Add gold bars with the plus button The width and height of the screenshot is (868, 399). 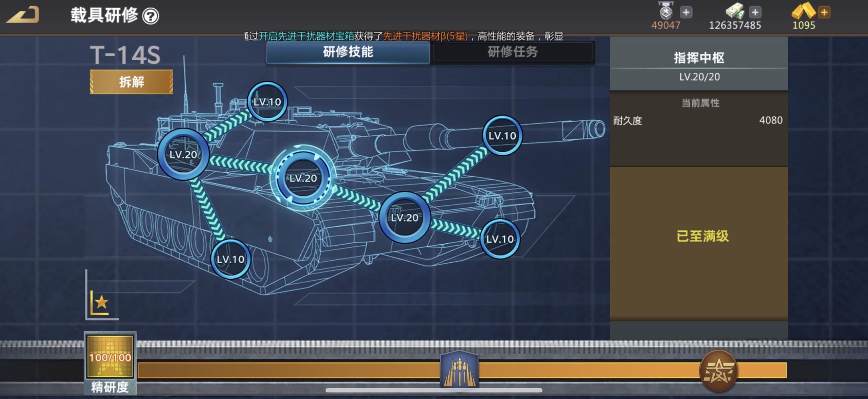[824, 12]
